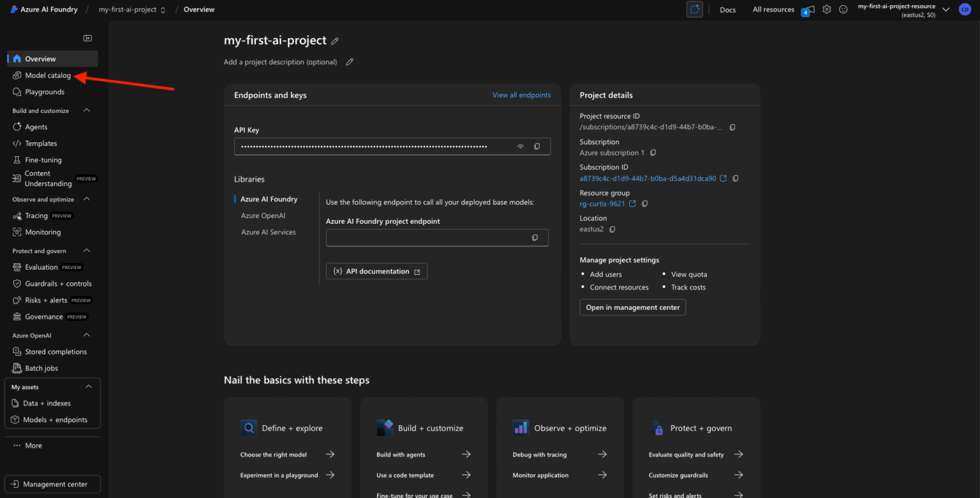Open the Management center sidebar button
The image size is (980, 498).
tap(52, 484)
